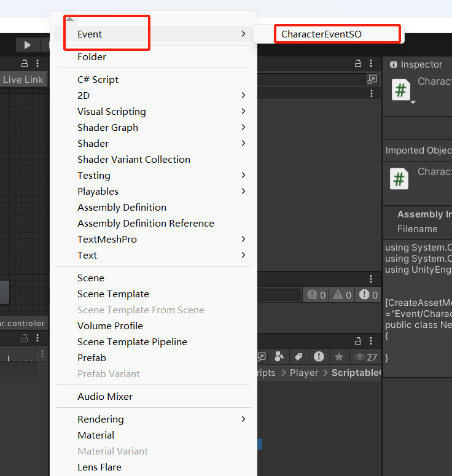Open the Console panel three-dot menu
Screen dimensions: 452x476
click(371, 279)
